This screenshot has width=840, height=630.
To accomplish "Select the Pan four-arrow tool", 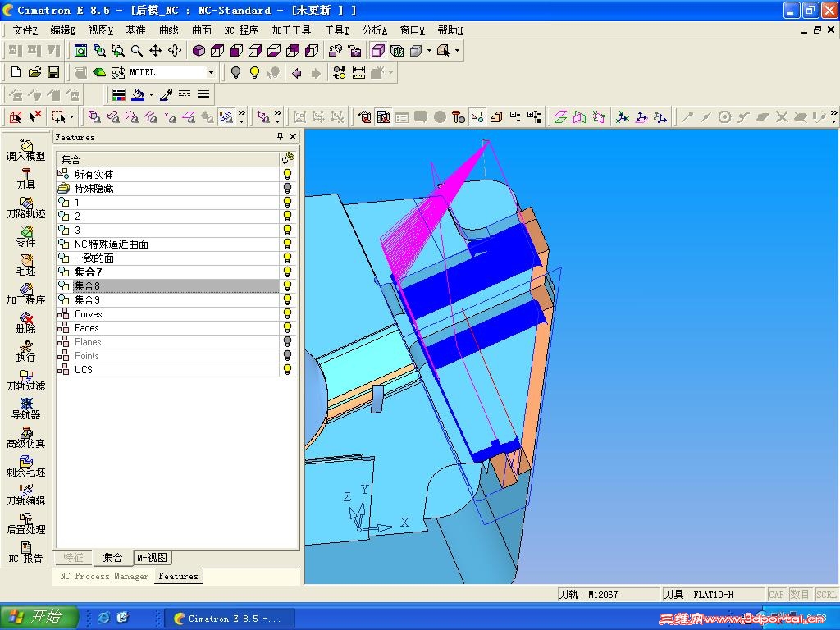I will (155, 50).
